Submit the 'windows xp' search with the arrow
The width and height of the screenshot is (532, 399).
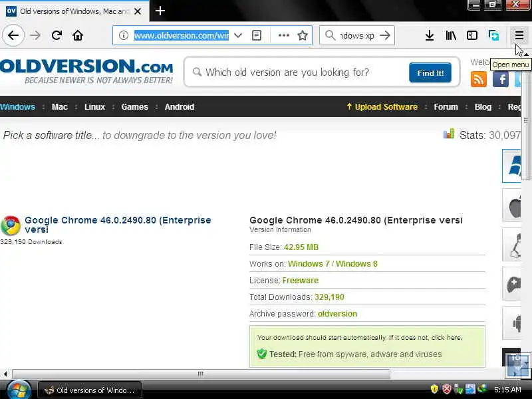tap(385, 35)
